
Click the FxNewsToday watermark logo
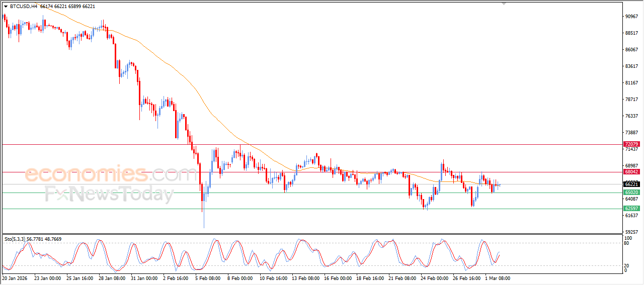click(109, 194)
